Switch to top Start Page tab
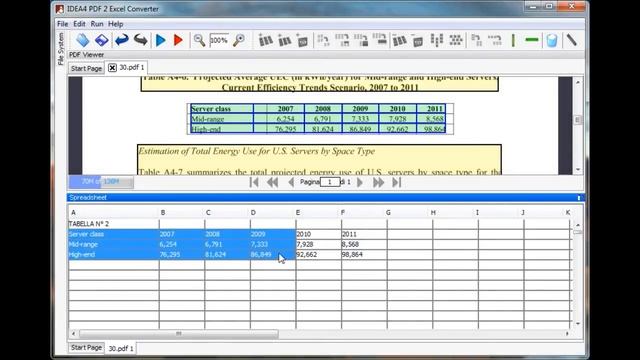 [x=86, y=68]
